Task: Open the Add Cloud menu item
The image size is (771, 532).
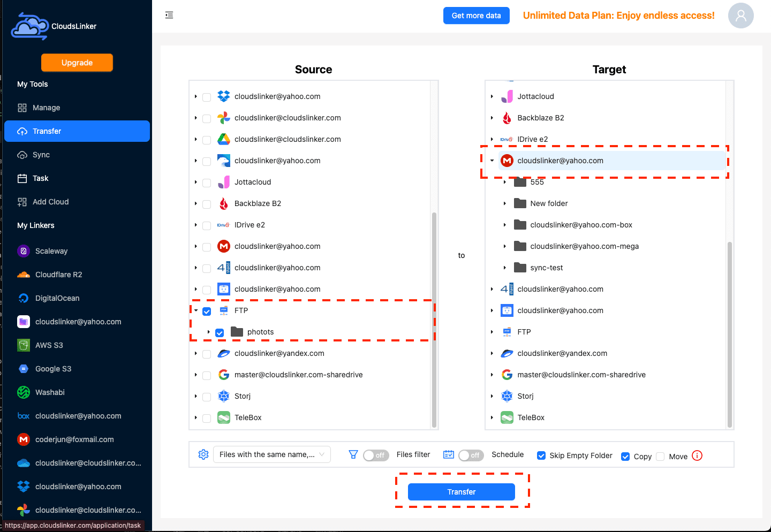Action: click(x=77, y=202)
